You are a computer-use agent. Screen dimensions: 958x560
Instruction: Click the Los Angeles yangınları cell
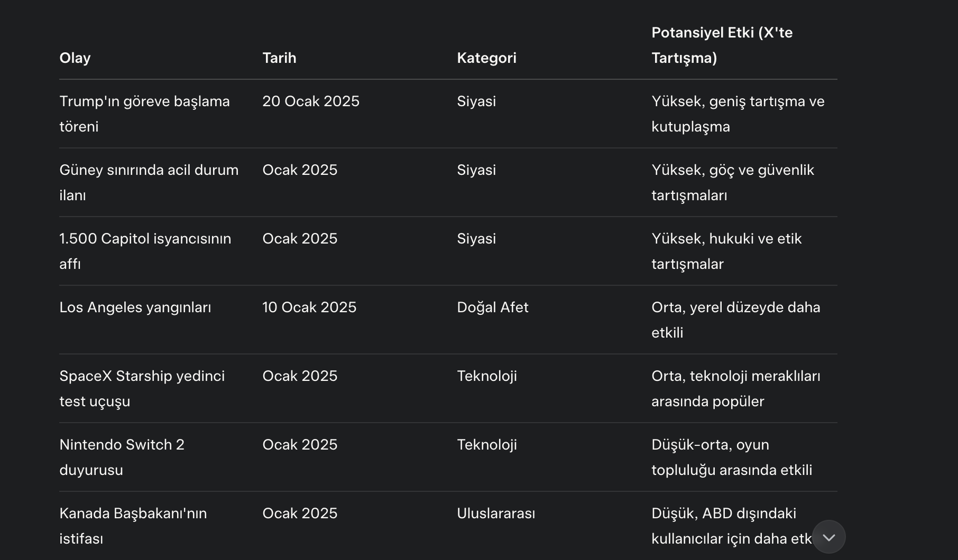coord(135,307)
